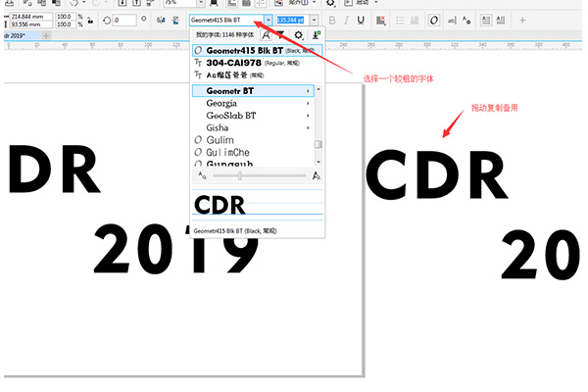This screenshot has width=588, height=392.
Task: Select Geometr BT font family
Action: (253, 91)
